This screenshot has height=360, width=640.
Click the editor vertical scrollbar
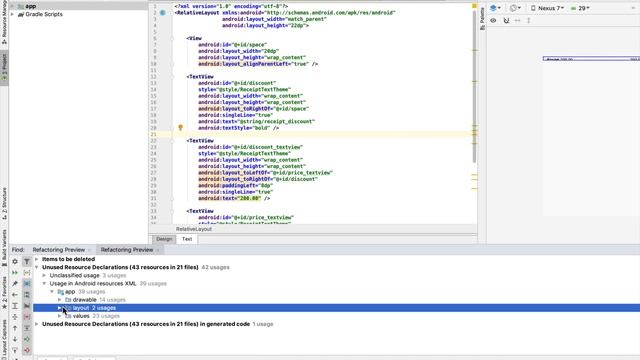(x=474, y=87)
